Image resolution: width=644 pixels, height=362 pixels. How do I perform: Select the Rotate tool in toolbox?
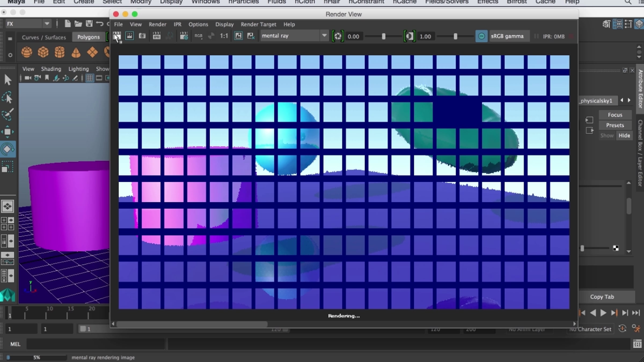8,149
